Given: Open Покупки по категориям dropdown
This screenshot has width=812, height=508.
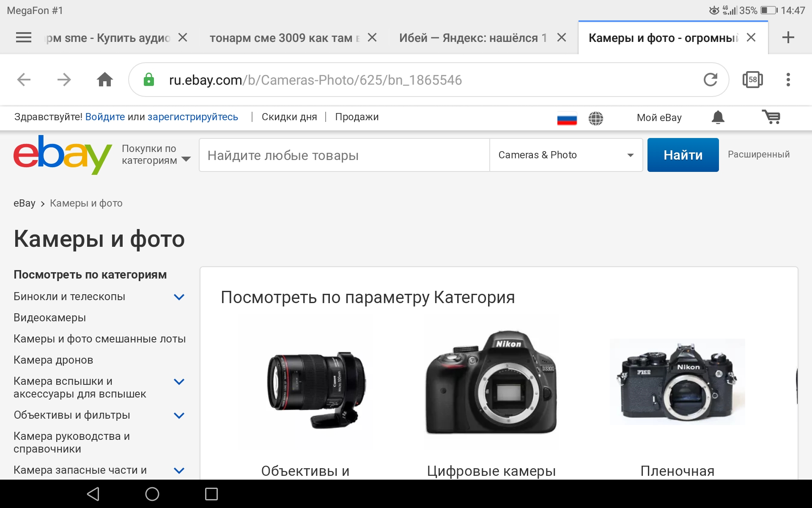Looking at the screenshot, I should point(156,155).
